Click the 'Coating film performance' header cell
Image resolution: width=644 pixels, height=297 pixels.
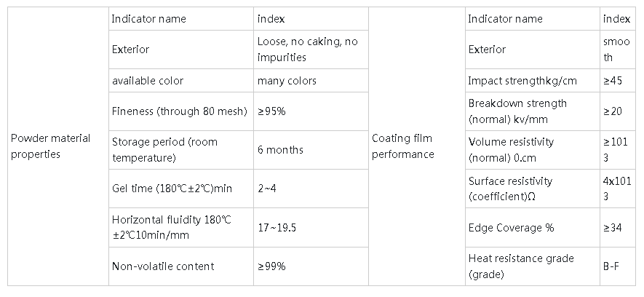(402, 146)
